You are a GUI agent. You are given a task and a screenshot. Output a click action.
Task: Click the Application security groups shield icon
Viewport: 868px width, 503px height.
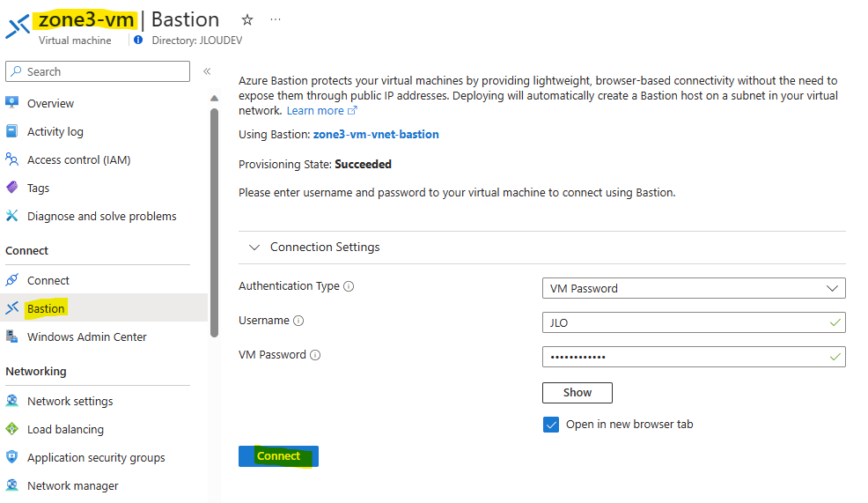click(11, 457)
